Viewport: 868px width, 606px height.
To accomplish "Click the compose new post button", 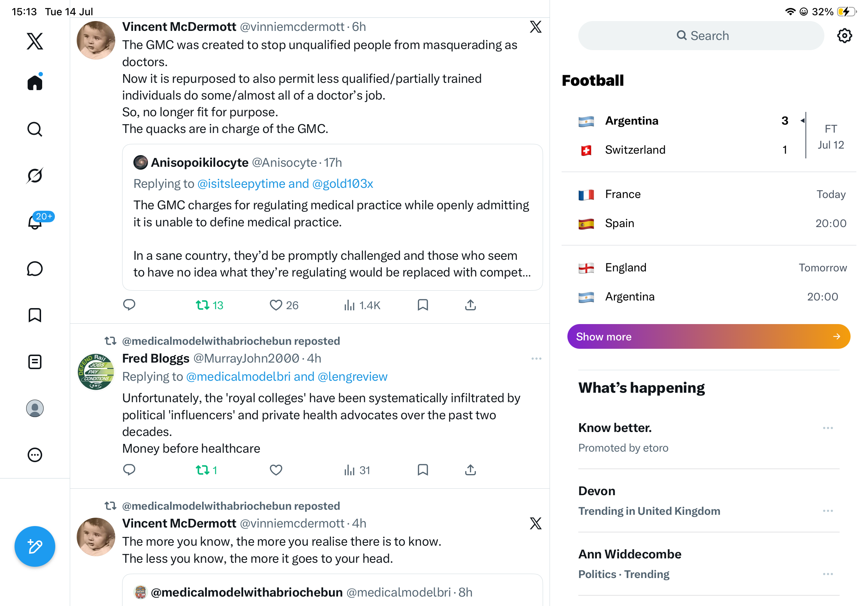I will tap(35, 546).
